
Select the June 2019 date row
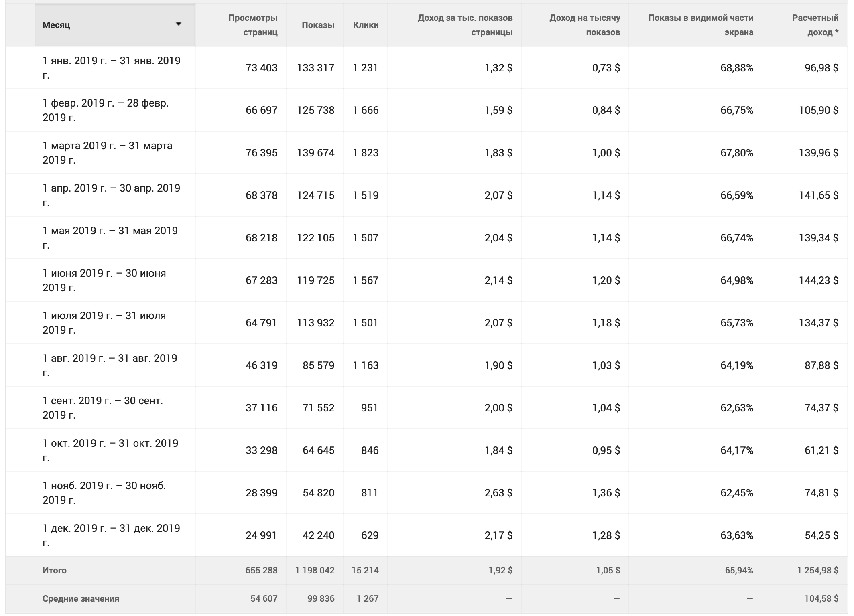[x=104, y=280]
